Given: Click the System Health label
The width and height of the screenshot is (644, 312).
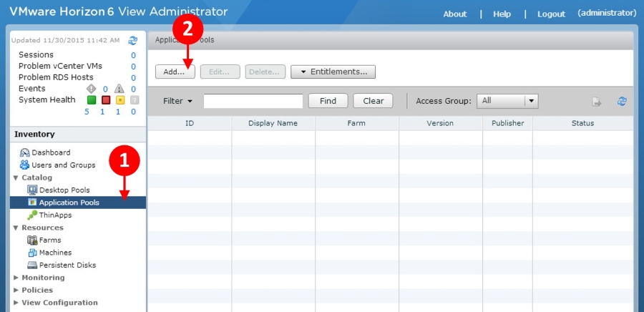Looking at the screenshot, I should coord(47,99).
